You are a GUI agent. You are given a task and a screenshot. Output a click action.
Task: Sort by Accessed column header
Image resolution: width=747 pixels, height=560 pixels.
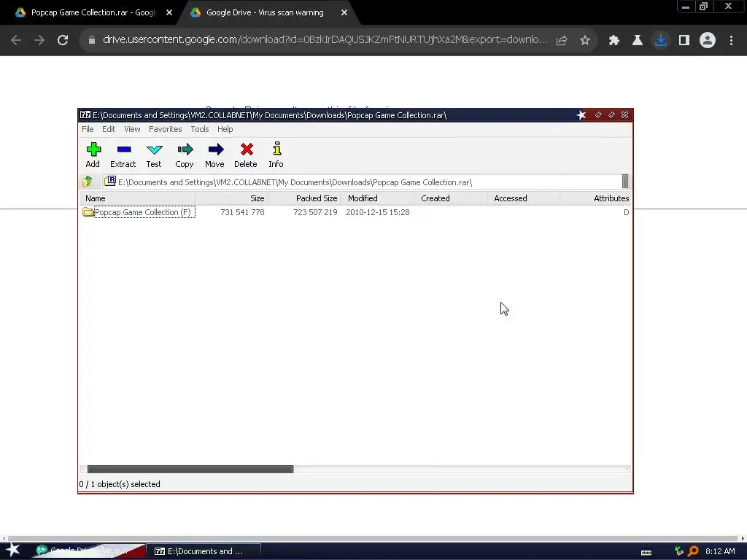pyautogui.click(x=523, y=198)
